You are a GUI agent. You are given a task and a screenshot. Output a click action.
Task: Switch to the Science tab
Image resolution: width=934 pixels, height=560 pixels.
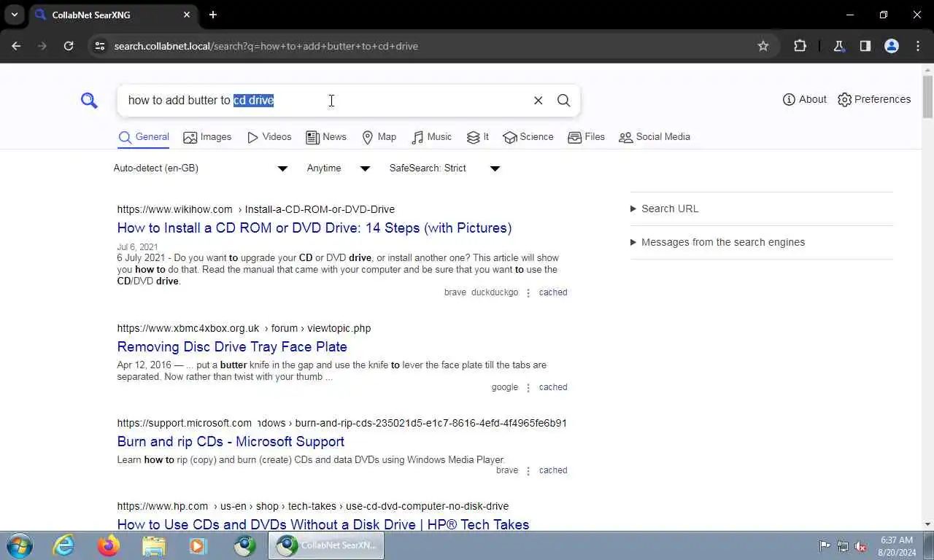point(528,137)
